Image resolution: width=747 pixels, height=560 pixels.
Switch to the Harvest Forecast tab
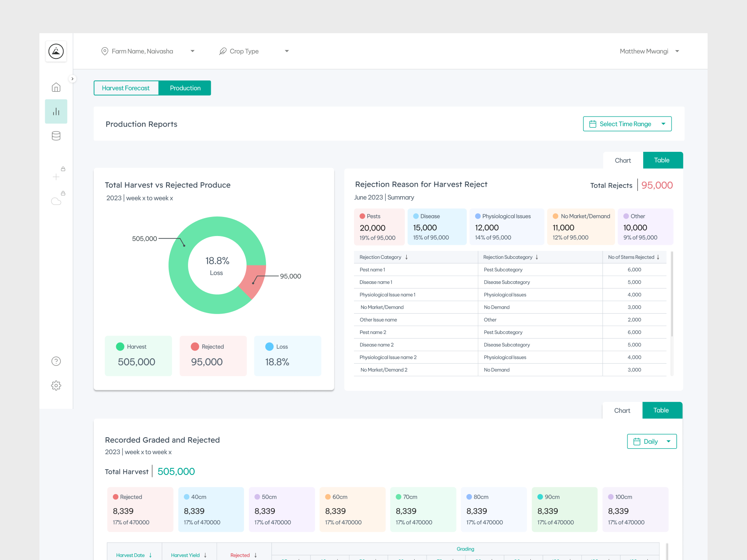(126, 88)
